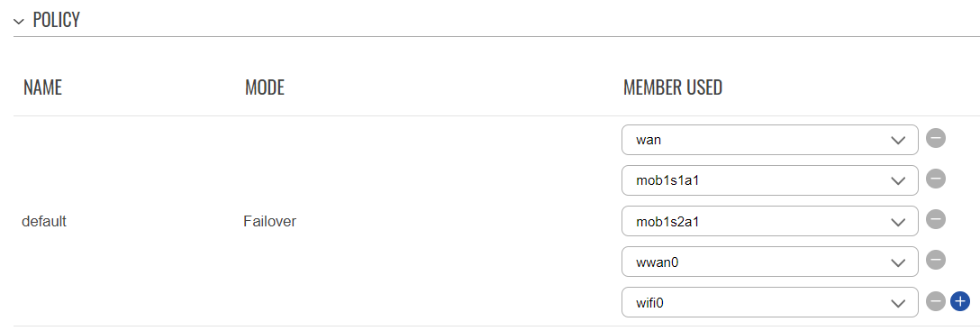
Task: Remove the wan member with minus icon
Action: point(936,138)
